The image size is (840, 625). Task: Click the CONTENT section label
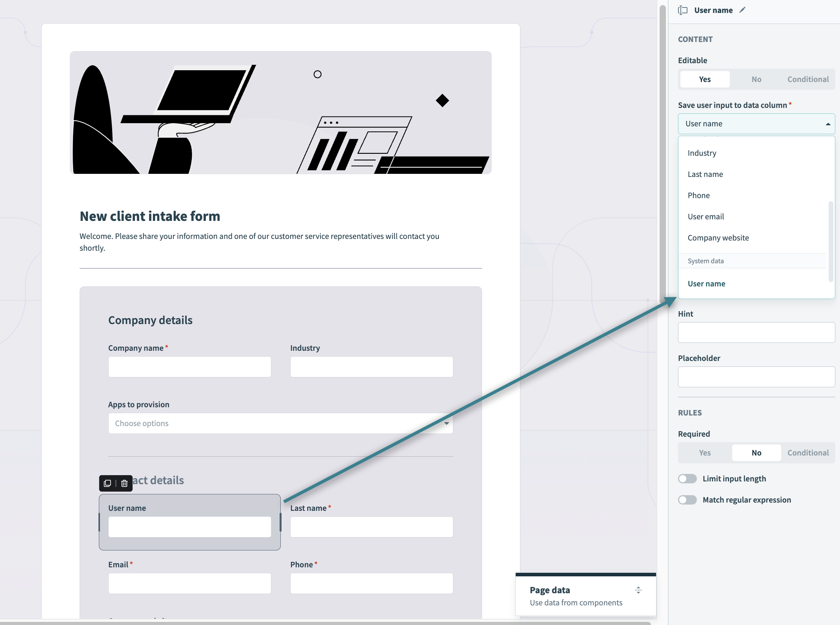coord(695,39)
